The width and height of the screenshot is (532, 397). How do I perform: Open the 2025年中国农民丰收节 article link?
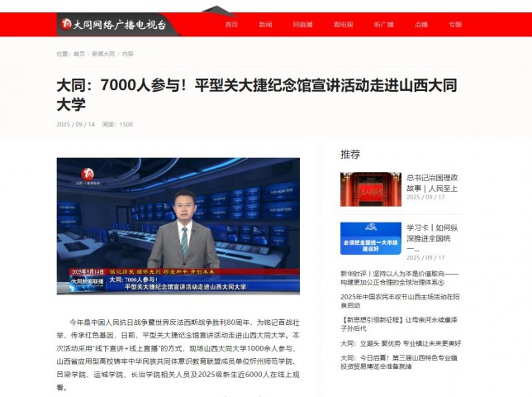[400, 300]
